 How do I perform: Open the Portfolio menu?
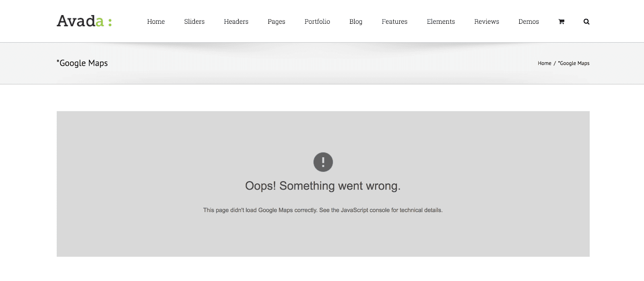pos(317,22)
